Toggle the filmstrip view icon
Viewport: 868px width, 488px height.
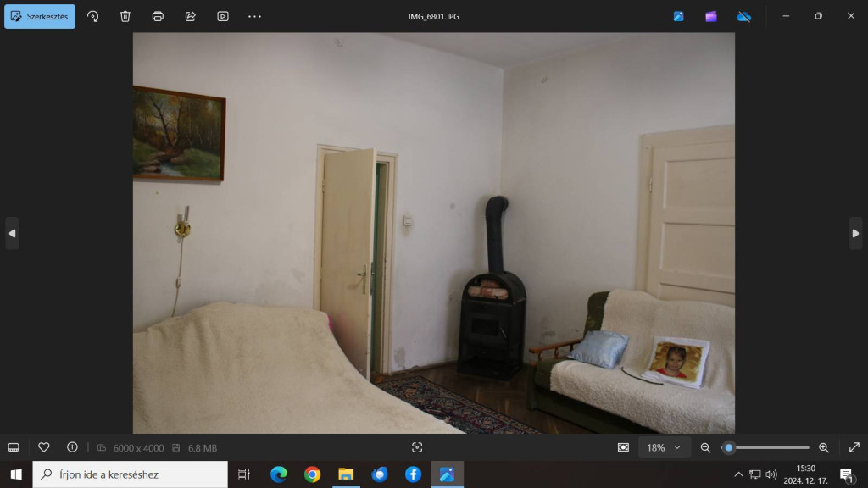pos(14,447)
